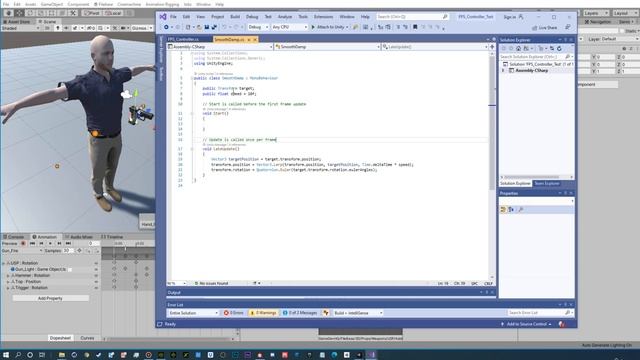Click Add Keyframe diamond icon
Viewport: 640px width, 360px height.
[80, 251]
